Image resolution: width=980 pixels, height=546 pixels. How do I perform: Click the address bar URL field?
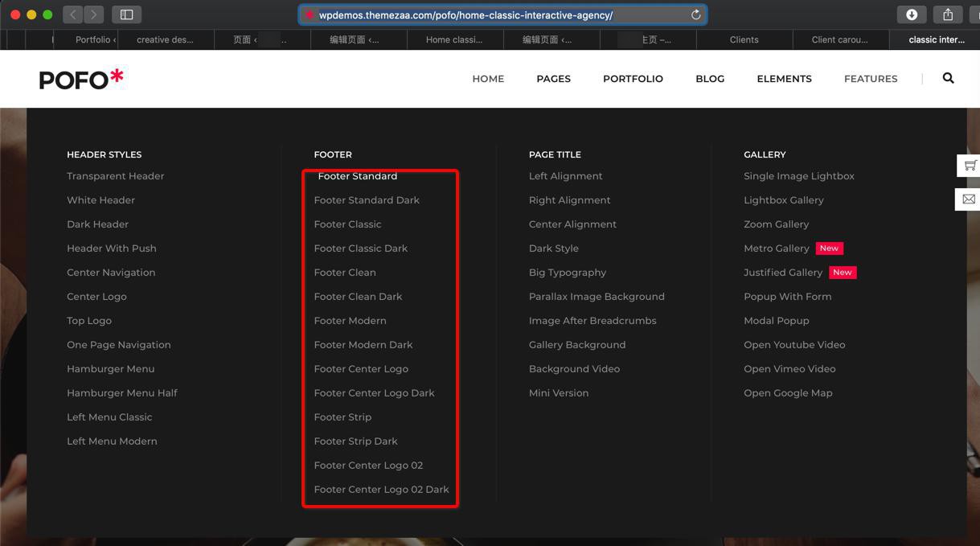(x=502, y=14)
